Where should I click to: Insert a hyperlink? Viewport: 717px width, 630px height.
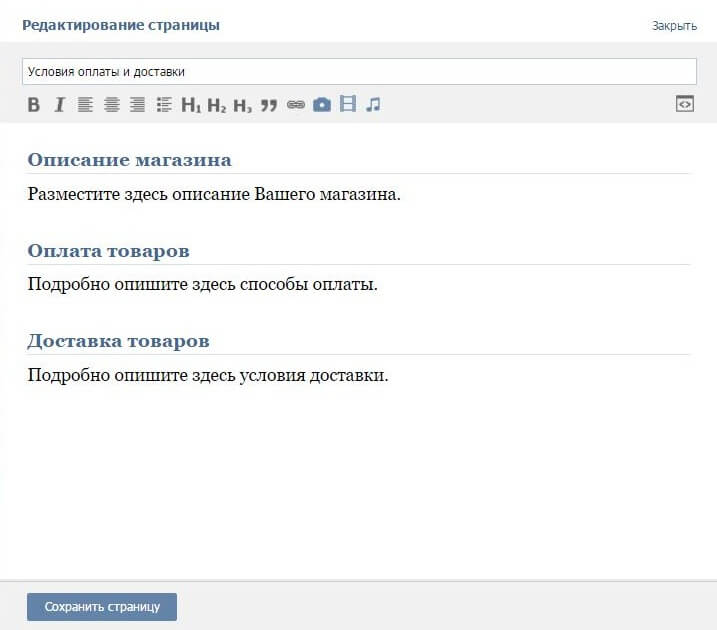pyautogui.click(x=296, y=105)
